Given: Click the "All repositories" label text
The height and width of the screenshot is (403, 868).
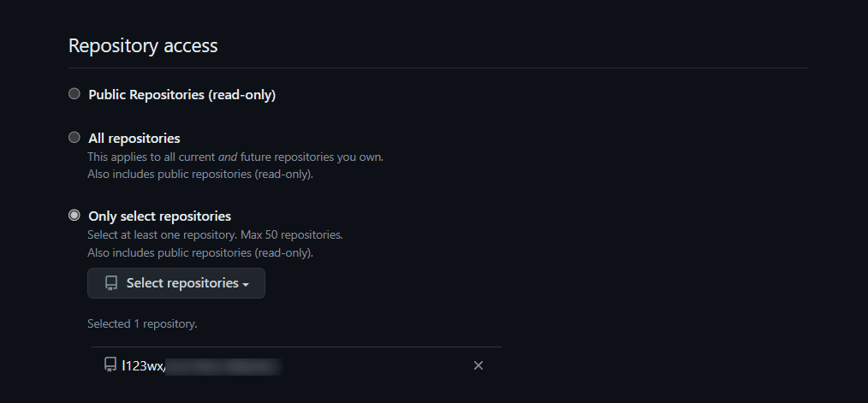Looking at the screenshot, I should tap(134, 138).
